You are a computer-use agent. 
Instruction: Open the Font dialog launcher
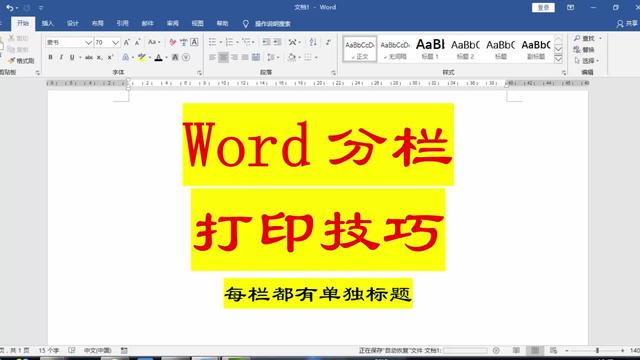[x=199, y=73]
